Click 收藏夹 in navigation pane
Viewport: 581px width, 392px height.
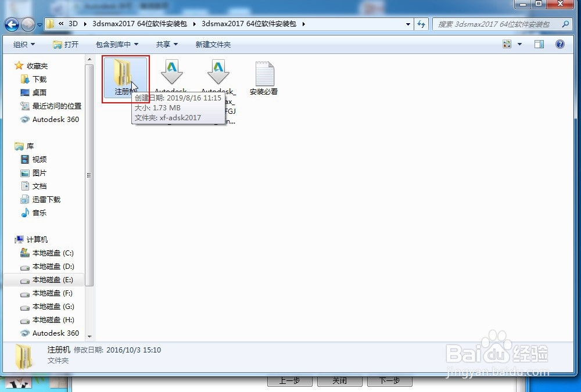37,66
